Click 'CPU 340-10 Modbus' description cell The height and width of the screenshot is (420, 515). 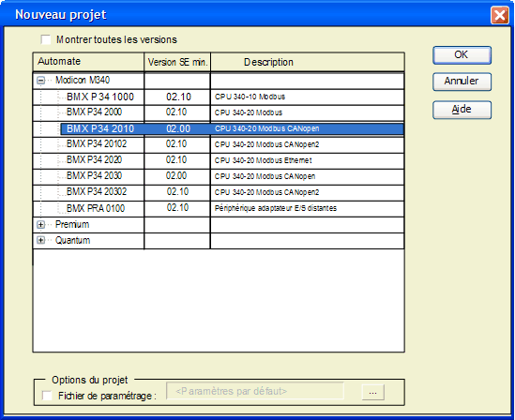(307, 97)
